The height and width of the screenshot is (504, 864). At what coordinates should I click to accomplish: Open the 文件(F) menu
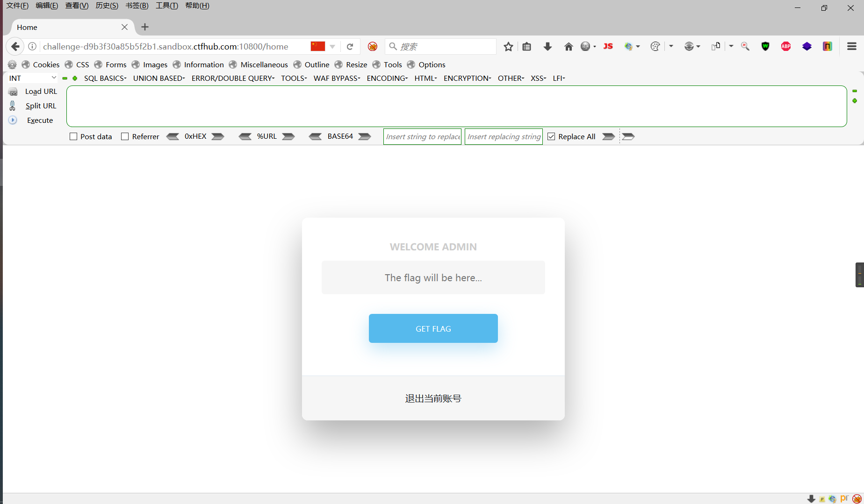pos(17,6)
